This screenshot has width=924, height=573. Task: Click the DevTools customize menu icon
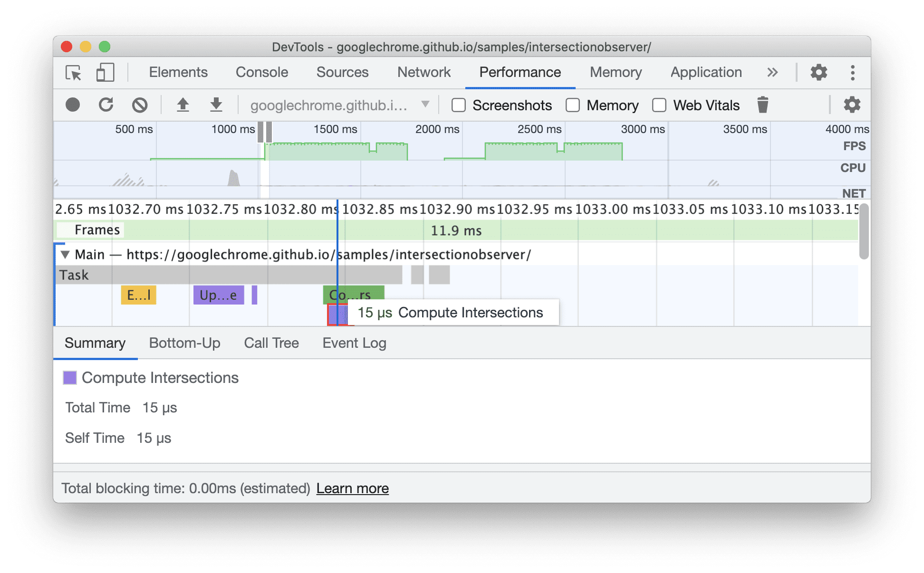(853, 73)
